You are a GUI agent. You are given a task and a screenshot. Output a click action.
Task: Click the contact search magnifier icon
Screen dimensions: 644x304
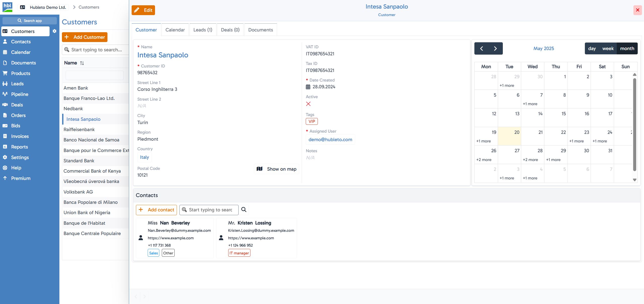tap(243, 210)
